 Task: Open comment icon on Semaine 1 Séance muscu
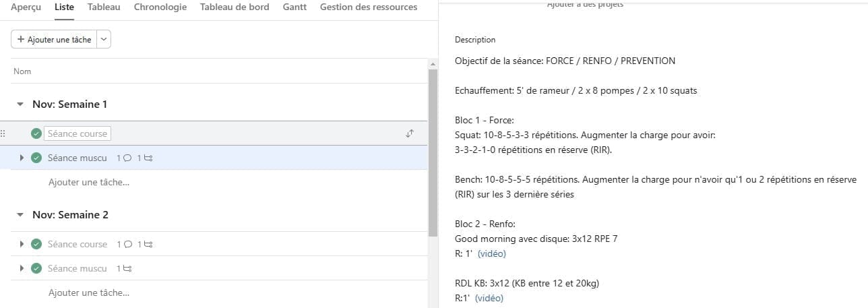click(128, 158)
